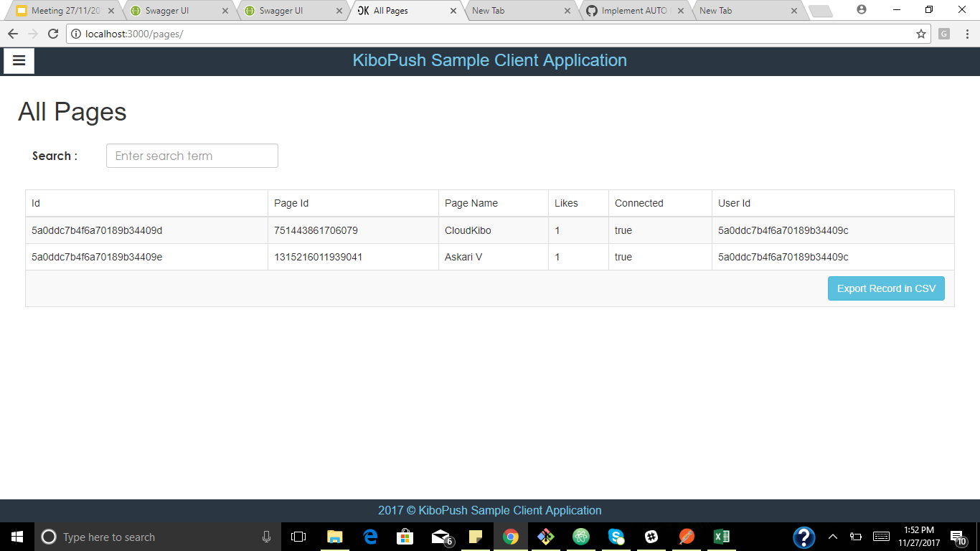Open Microsoft Edge from taskbar
Viewport: 980px width, 551px height.
(x=370, y=537)
